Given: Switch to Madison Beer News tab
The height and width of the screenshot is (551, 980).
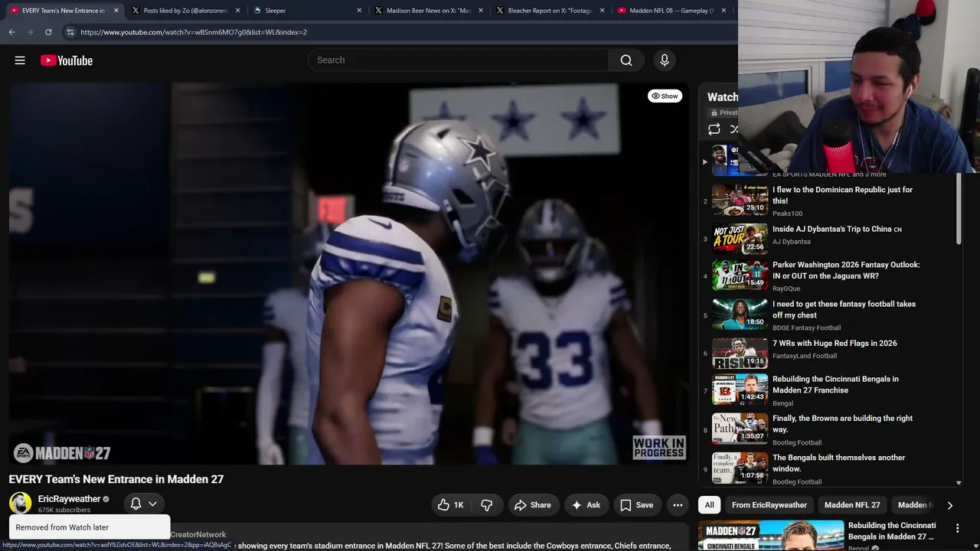Looking at the screenshot, I should pos(428,11).
